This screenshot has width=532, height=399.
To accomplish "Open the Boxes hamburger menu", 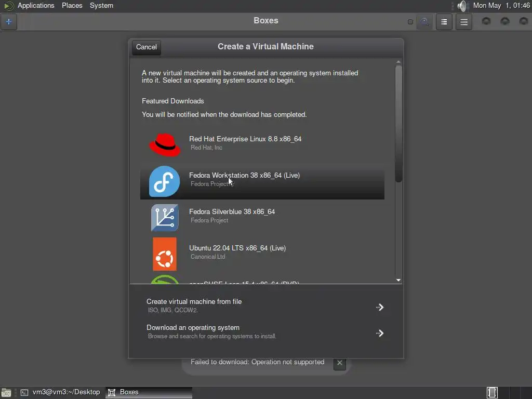I will pyautogui.click(x=464, y=22).
